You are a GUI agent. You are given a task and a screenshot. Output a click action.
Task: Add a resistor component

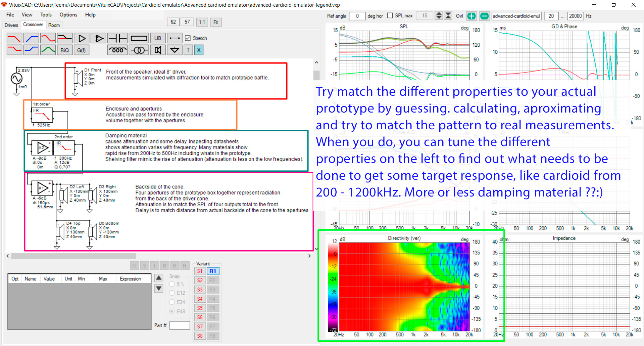[x=139, y=38]
